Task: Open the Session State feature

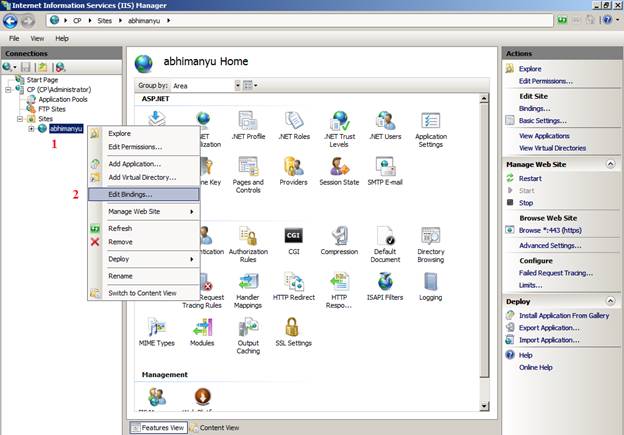Action: pyautogui.click(x=339, y=171)
